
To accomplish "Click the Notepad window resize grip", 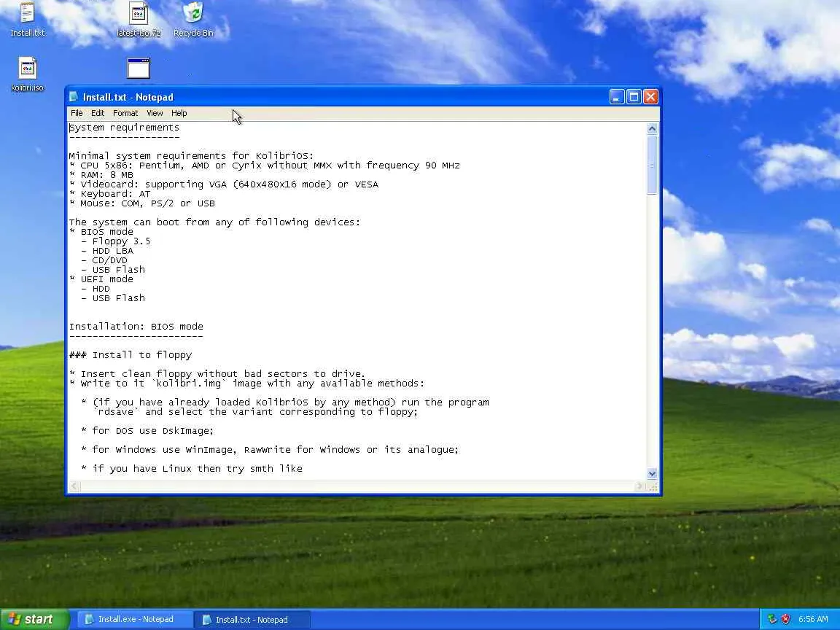I will click(x=653, y=487).
